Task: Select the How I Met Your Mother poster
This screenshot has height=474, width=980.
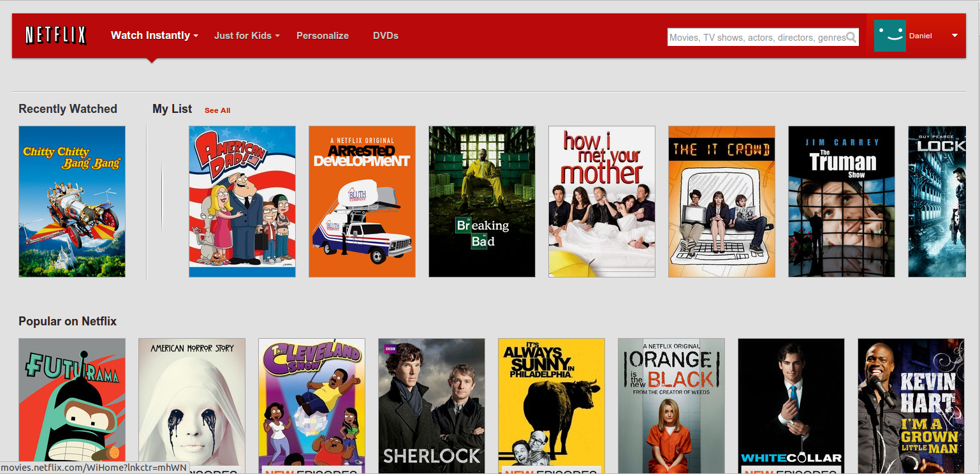Action: click(602, 202)
